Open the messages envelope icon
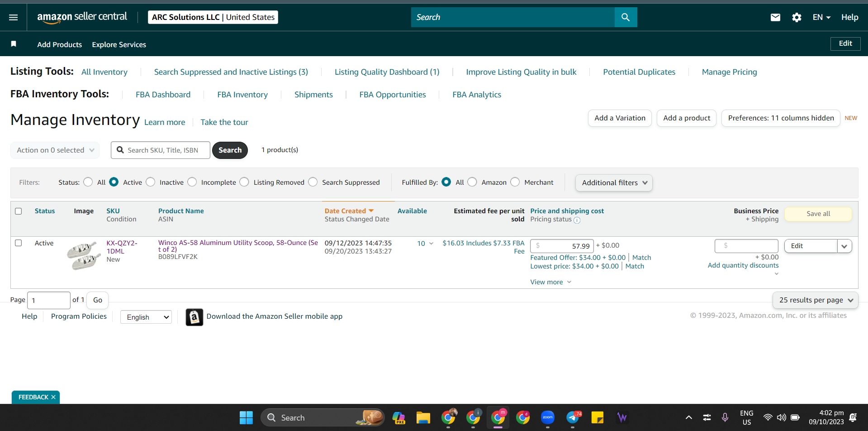Screen dimensions: 868x431 (x=775, y=17)
